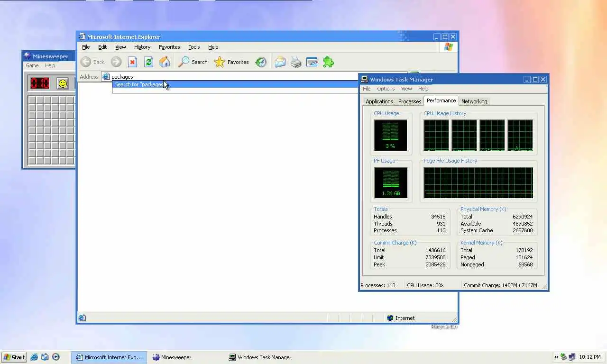Click the Physical Memory Available value 4870852

tap(523, 224)
